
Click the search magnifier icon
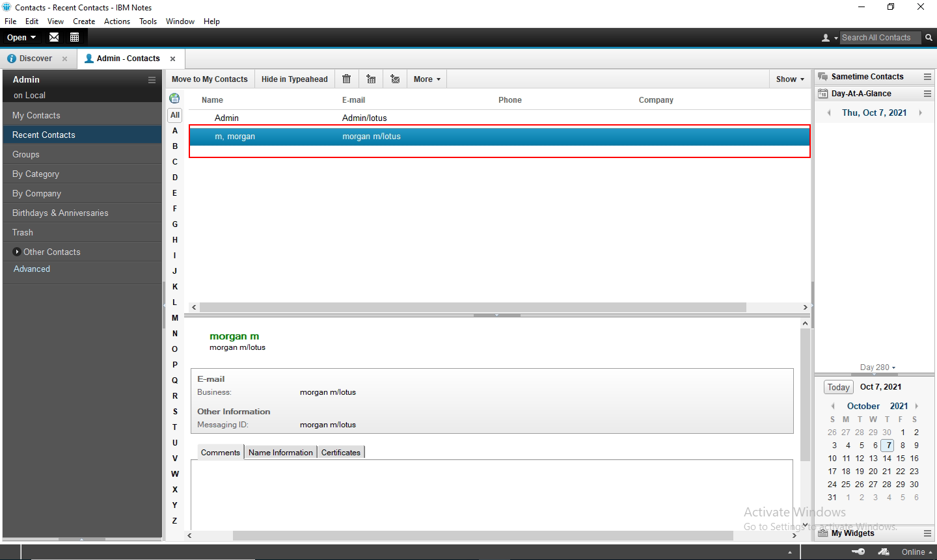coord(929,38)
